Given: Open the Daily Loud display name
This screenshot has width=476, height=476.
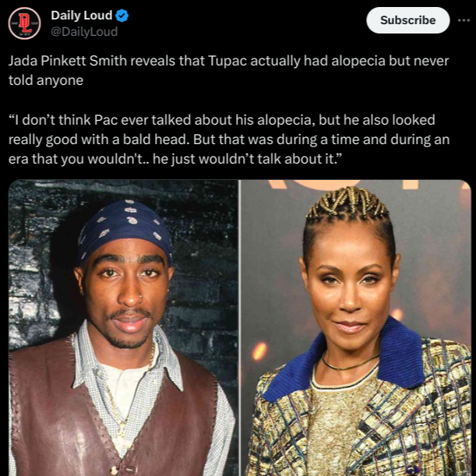Looking at the screenshot, I should (x=81, y=15).
